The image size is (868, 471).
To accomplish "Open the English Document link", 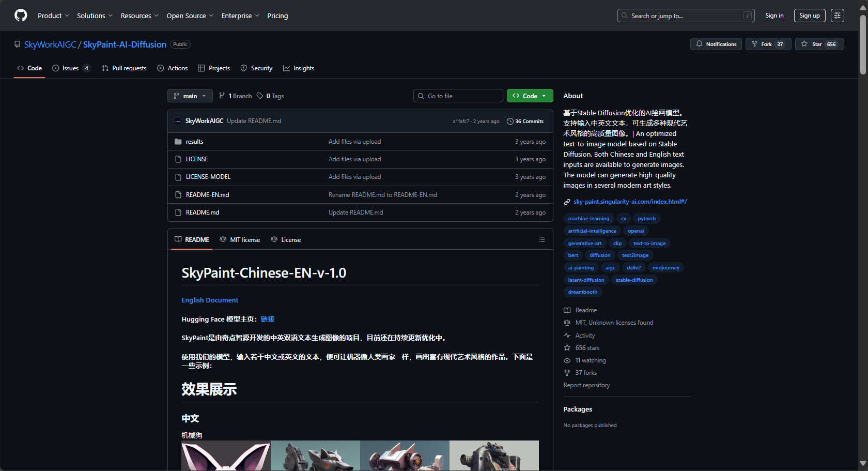I will coord(210,300).
